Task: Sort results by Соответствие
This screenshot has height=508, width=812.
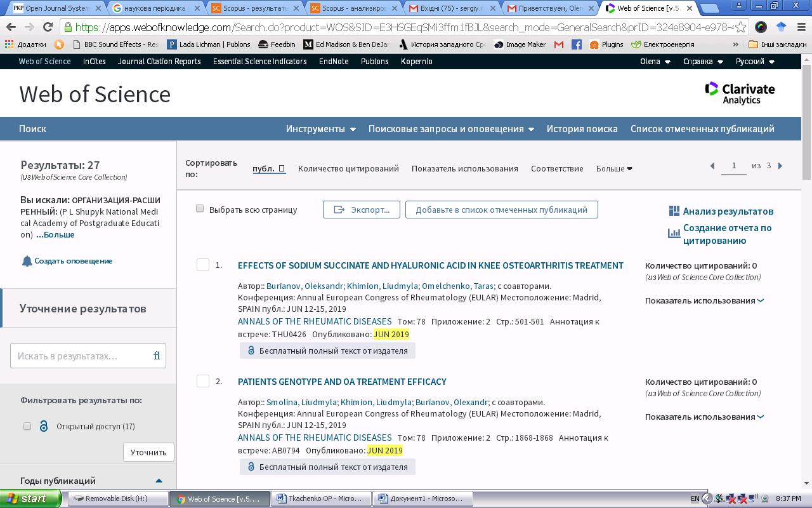Action: pos(557,168)
